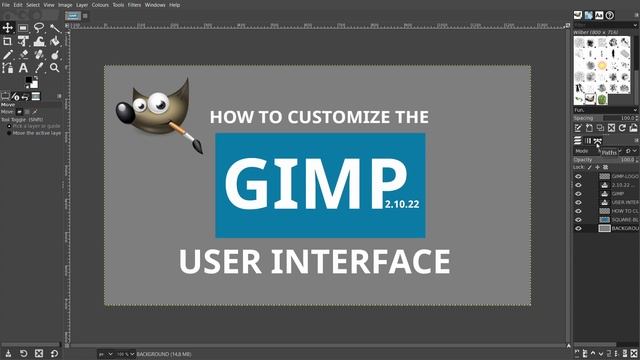Open the File menu
The image size is (640, 360).
[x=6, y=5]
